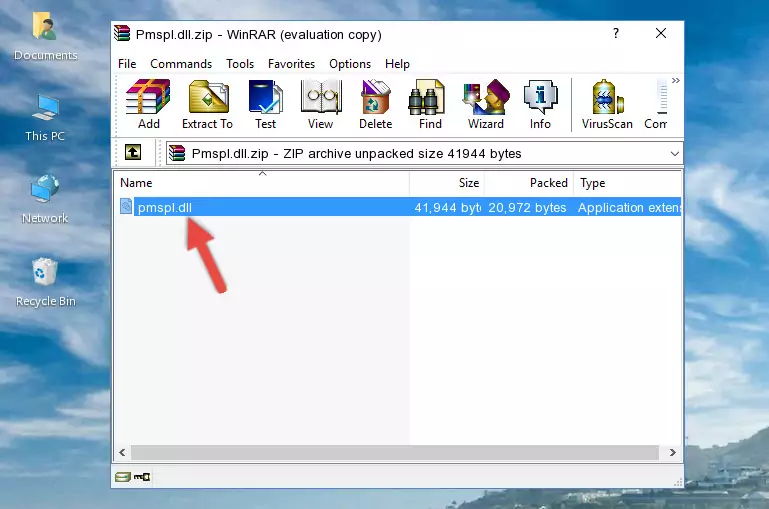
Task: Select the Recycle Bin desktop icon
Action: pyautogui.click(x=45, y=282)
